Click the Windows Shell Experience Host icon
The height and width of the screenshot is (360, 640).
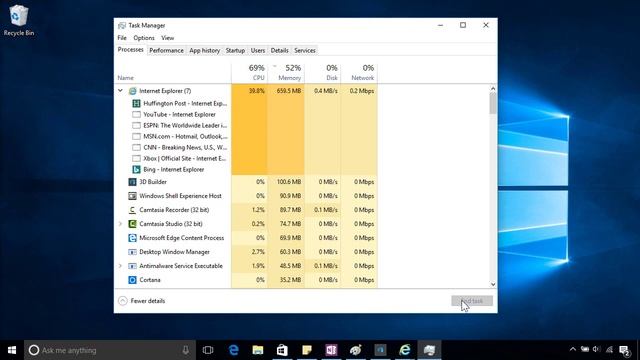point(132,196)
